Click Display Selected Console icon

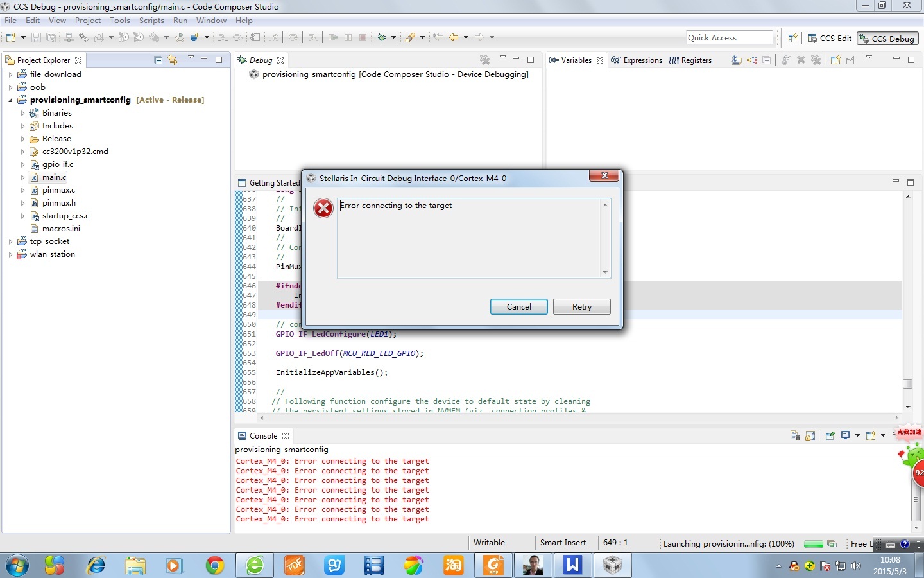(846, 435)
